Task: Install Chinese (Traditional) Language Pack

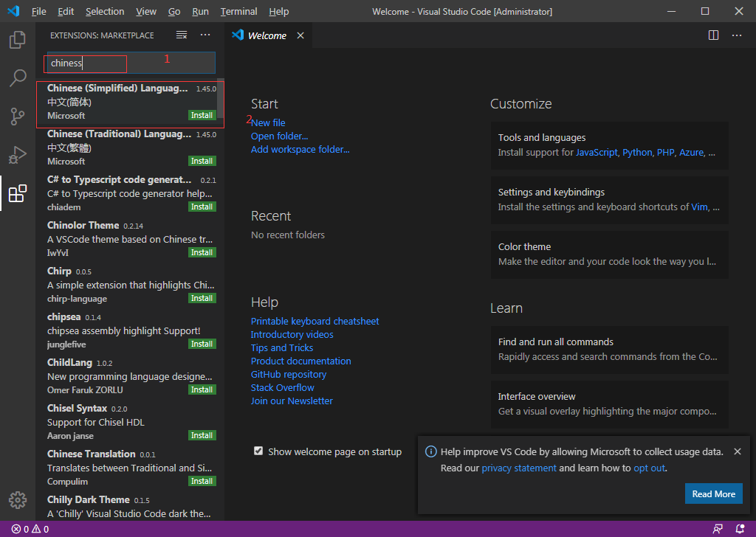Action: pos(202,161)
